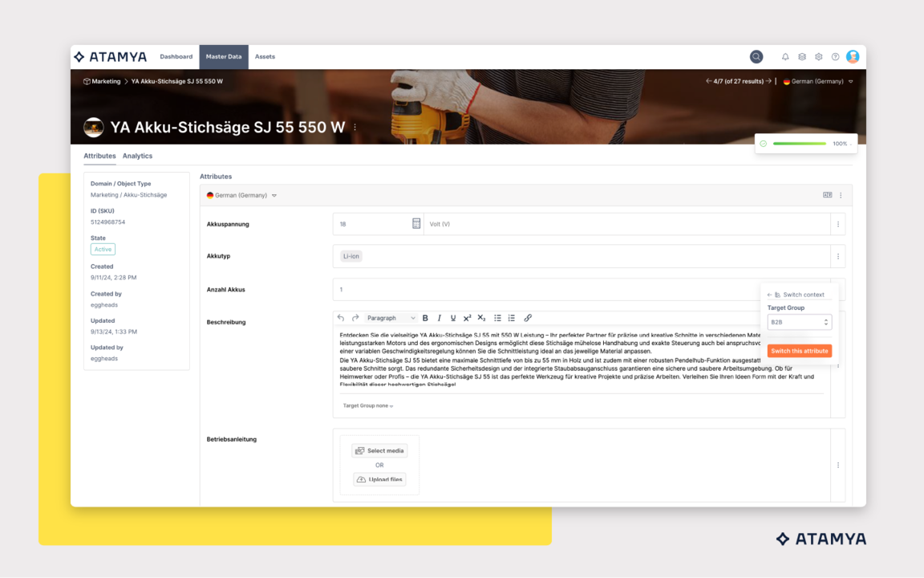This screenshot has height=578, width=924.
Task: Click the 4/7 (of 27 results) text
Action: coord(739,81)
